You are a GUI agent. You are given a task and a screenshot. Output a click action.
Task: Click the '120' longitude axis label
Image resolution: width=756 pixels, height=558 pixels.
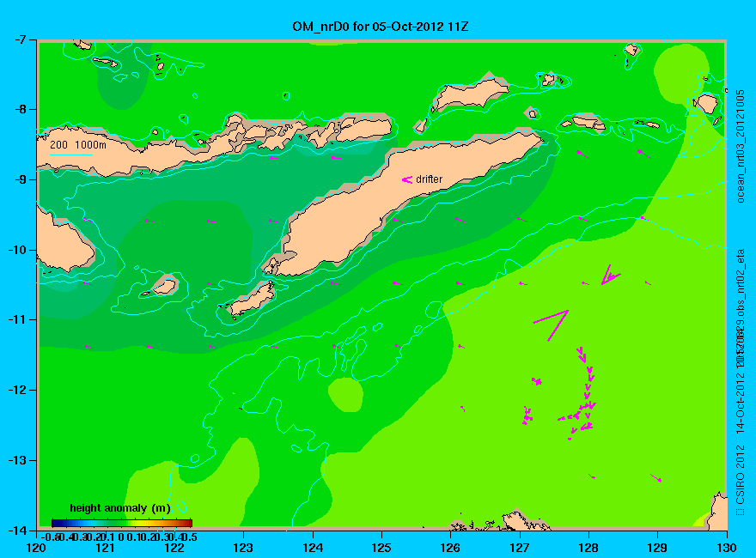click(36, 548)
